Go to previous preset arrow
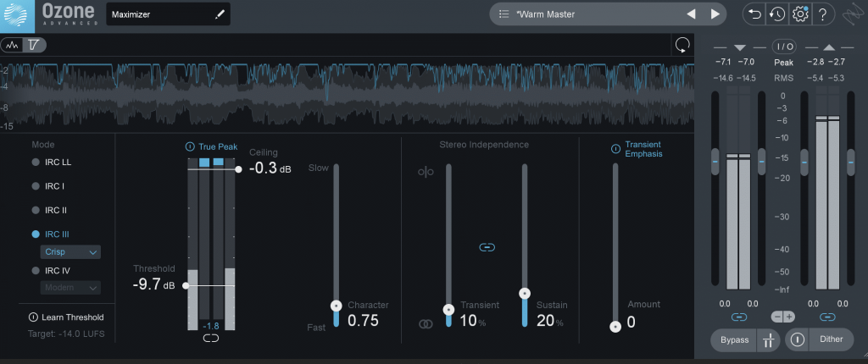The width and height of the screenshot is (868, 364). tap(691, 14)
